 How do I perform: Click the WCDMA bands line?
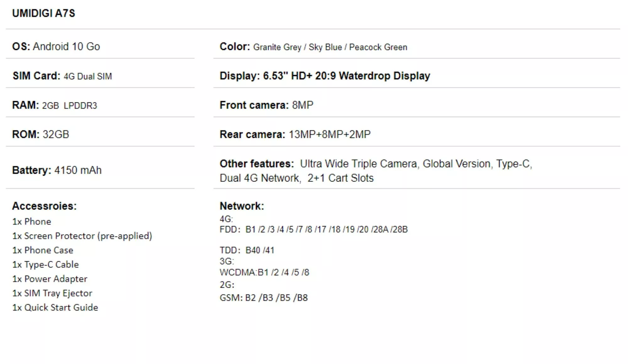coord(264,272)
